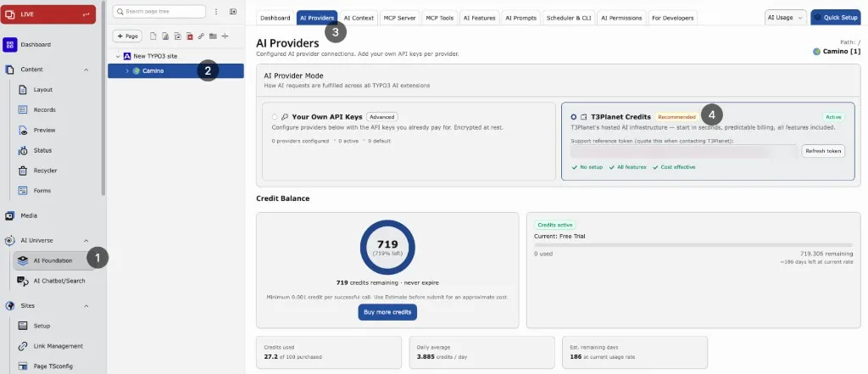Click the Buy more credits button

[x=387, y=312]
